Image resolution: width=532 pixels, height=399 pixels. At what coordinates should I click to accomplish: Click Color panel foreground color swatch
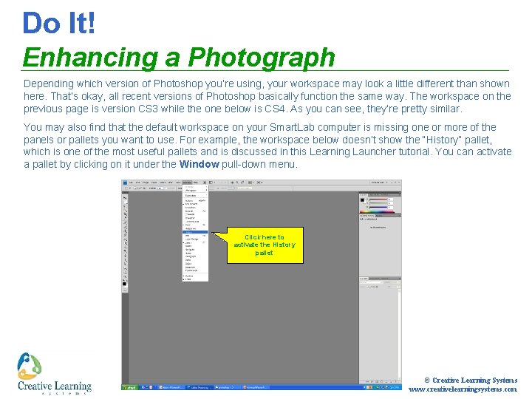[x=362, y=199]
